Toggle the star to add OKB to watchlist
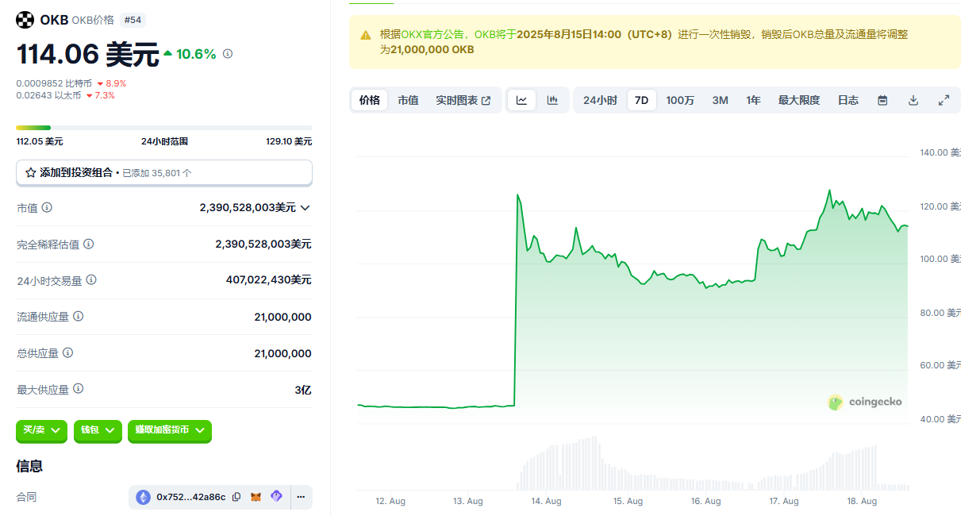 click(30, 173)
